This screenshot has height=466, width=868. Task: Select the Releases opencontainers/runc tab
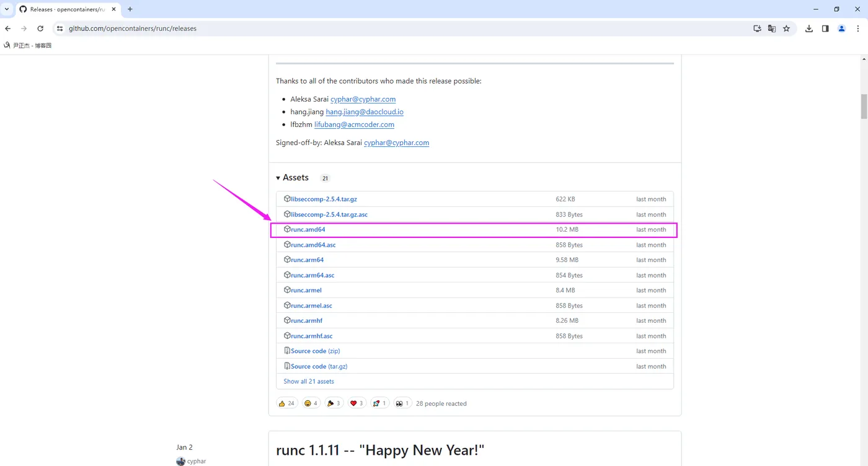coord(68,9)
